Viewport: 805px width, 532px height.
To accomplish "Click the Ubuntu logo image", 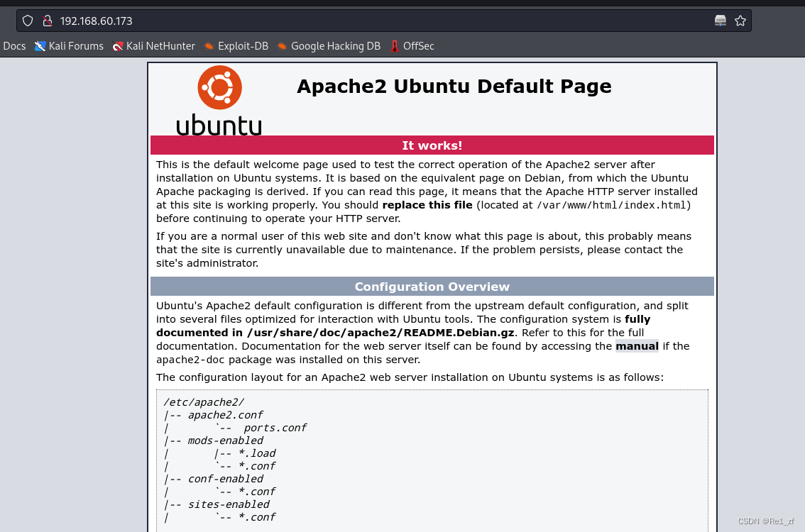I will pyautogui.click(x=219, y=101).
